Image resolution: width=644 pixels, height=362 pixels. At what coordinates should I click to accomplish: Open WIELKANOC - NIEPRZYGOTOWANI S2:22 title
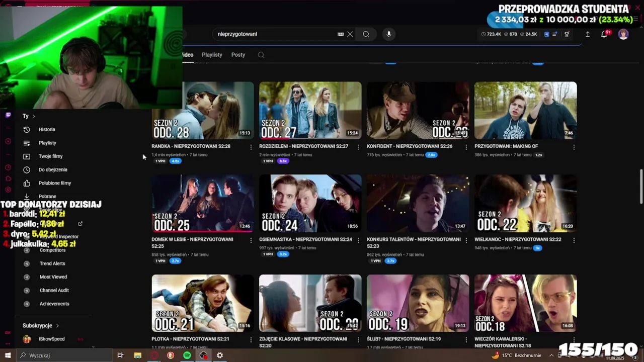tap(518, 239)
